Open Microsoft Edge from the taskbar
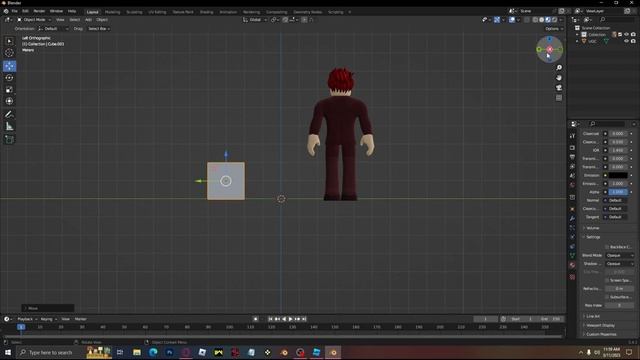 click(153, 352)
